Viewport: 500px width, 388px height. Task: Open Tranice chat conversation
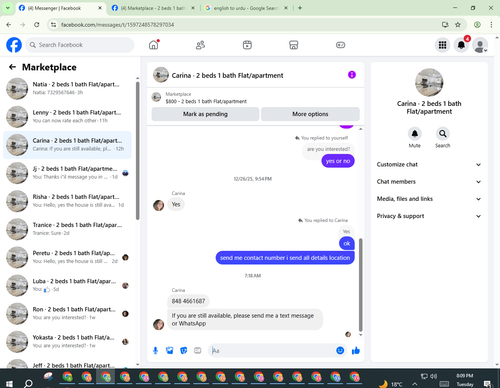[68, 229]
